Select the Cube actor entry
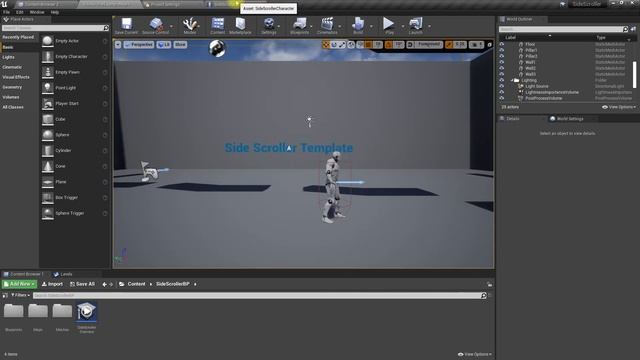The image size is (640, 360). tap(75, 119)
